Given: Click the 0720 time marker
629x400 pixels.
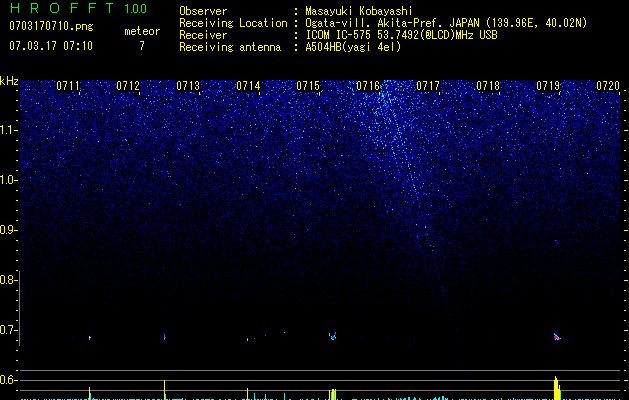Looking at the screenshot, I should (x=608, y=85).
